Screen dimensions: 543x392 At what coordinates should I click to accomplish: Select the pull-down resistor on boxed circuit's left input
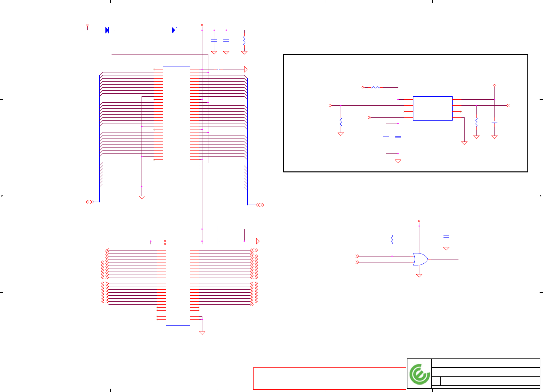point(341,122)
